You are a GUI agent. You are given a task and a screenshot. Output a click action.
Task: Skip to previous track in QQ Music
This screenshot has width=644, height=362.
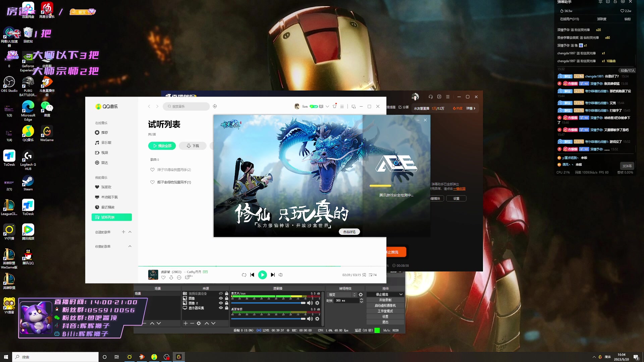(x=252, y=275)
